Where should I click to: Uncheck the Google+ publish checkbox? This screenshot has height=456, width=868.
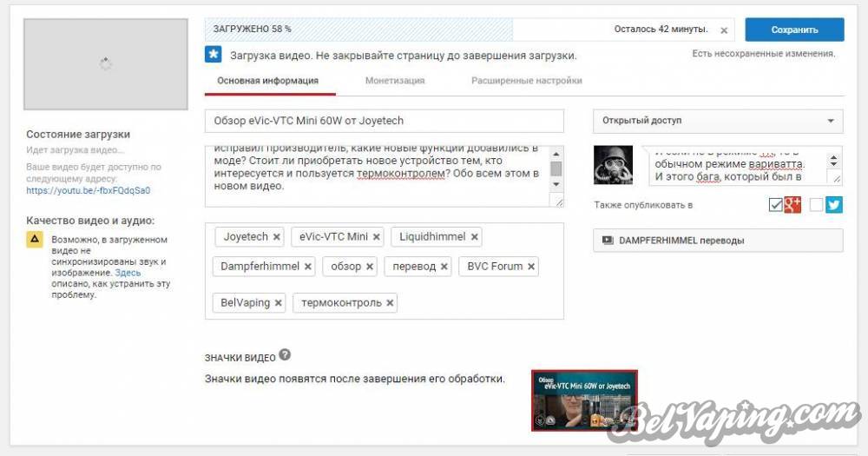775,205
